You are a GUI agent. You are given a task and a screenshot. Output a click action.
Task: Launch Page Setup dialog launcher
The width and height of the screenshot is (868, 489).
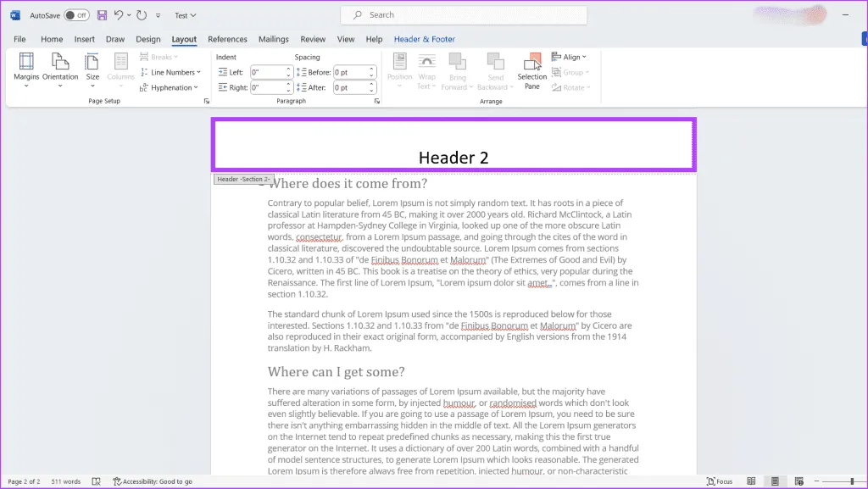tap(206, 102)
